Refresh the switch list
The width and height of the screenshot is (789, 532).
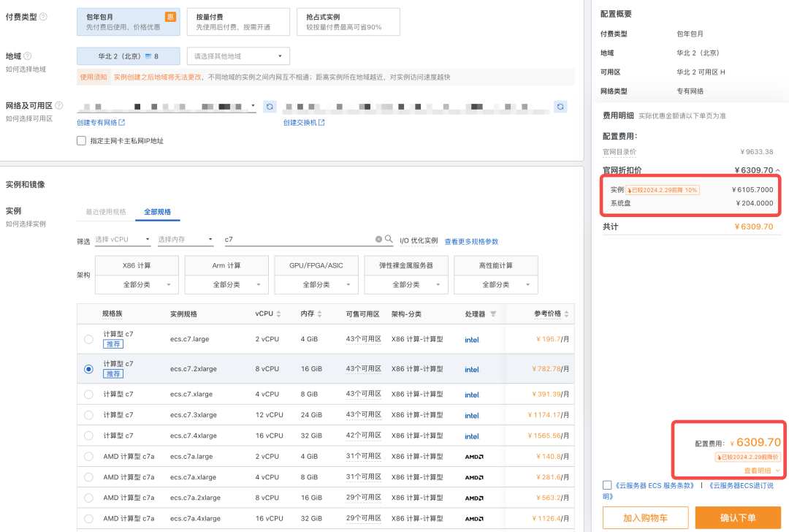point(560,107)
